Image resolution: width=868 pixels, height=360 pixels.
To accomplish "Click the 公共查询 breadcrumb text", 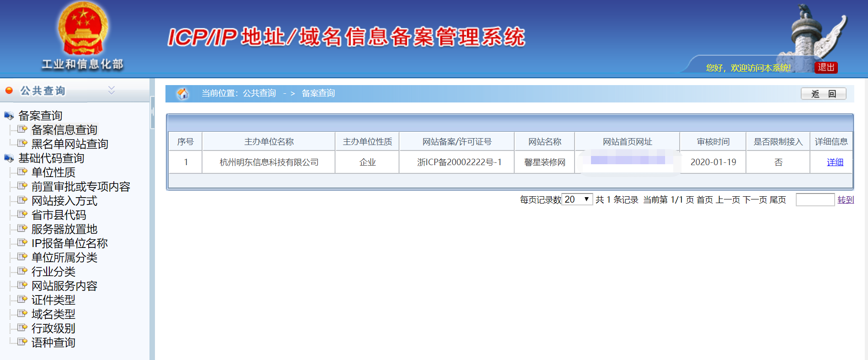I will click(259, 93).
